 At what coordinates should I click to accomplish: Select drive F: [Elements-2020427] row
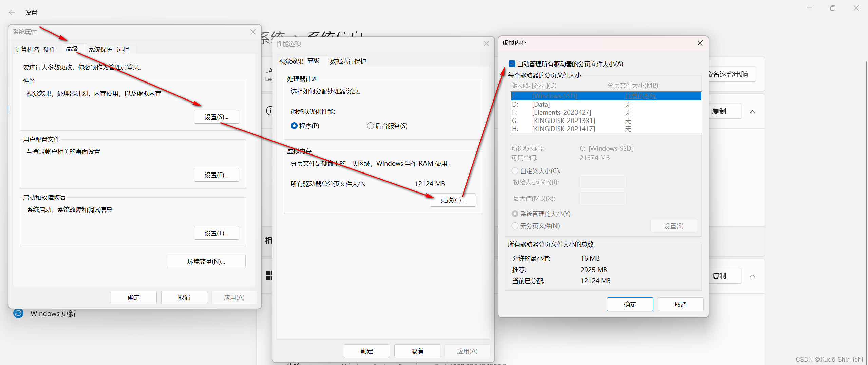point(606,112)
